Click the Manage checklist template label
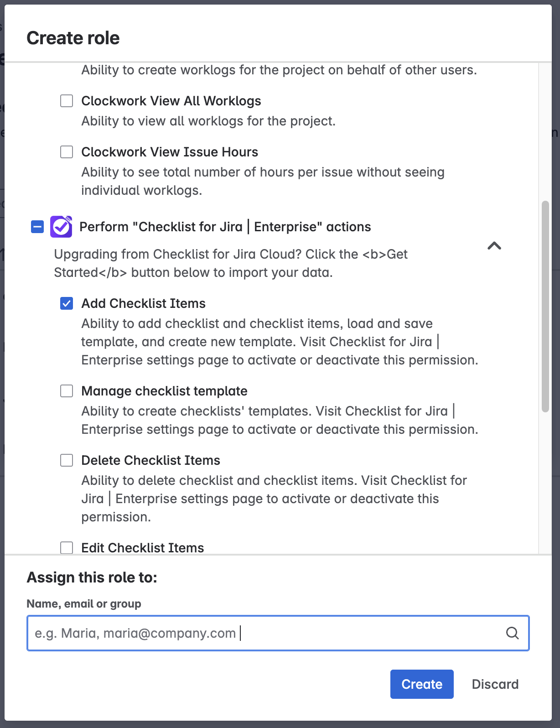The height and width of the screenshot is (728, 560). click(164, 391)
